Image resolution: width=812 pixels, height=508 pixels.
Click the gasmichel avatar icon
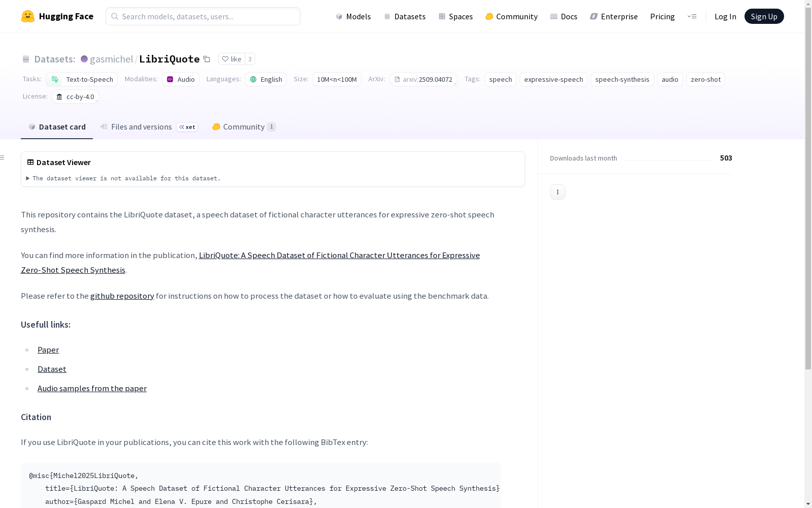pos(84,59)
